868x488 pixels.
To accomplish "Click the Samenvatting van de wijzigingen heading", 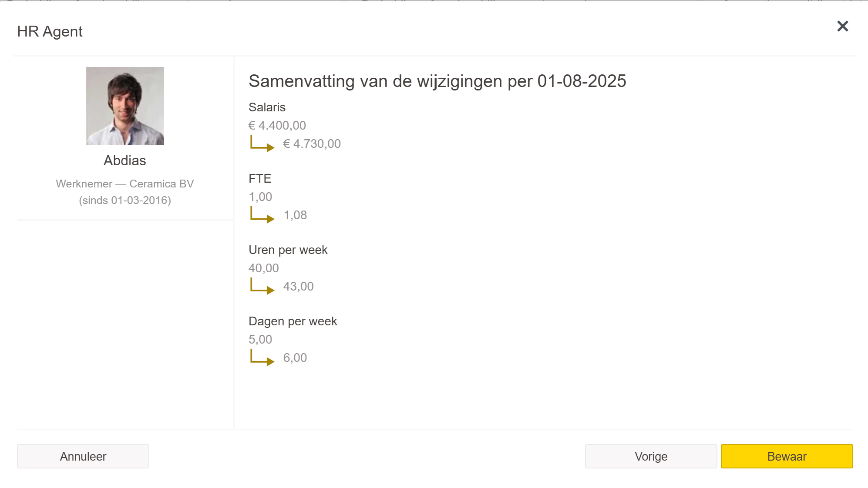I will point(437,81).
